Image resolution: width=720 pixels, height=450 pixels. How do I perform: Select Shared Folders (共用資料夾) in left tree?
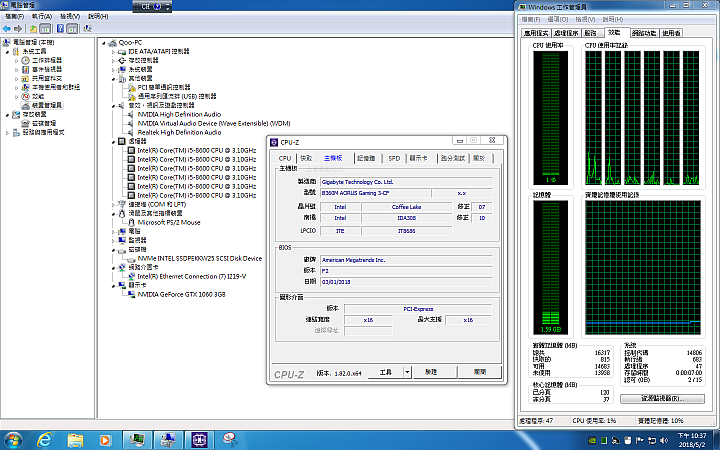pyautogui.click(x=47, y=79)
